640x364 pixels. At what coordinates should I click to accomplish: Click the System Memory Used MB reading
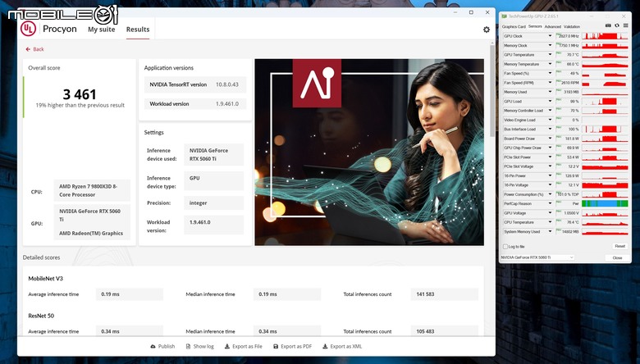click(x=568, y=231)
